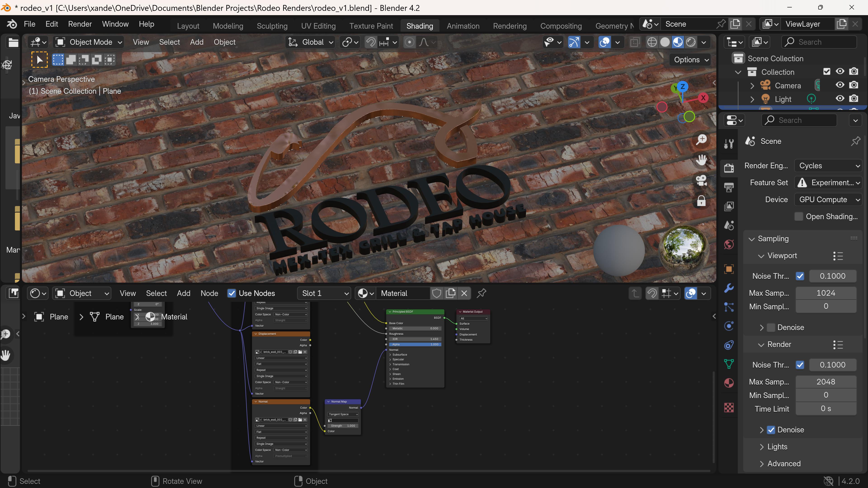Click the viewport zoom magnifier icon
Image resolution: width=868 pixels, height=488 pixels.
point(702,139)
